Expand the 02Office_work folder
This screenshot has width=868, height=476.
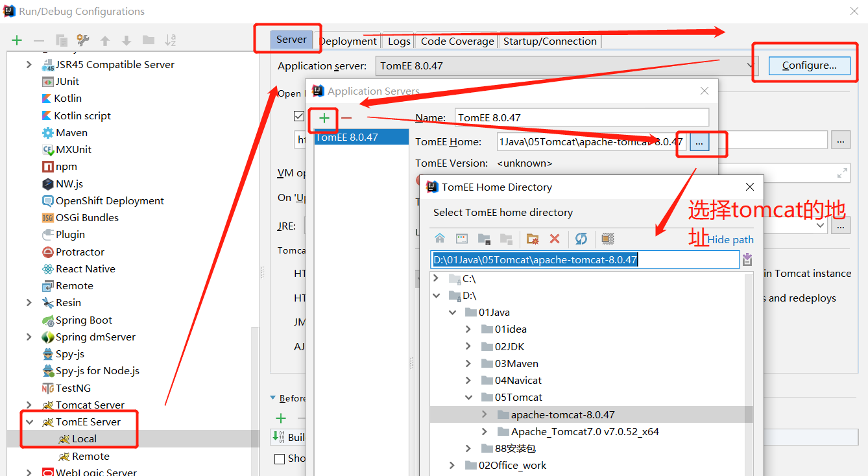pos(452,465)
